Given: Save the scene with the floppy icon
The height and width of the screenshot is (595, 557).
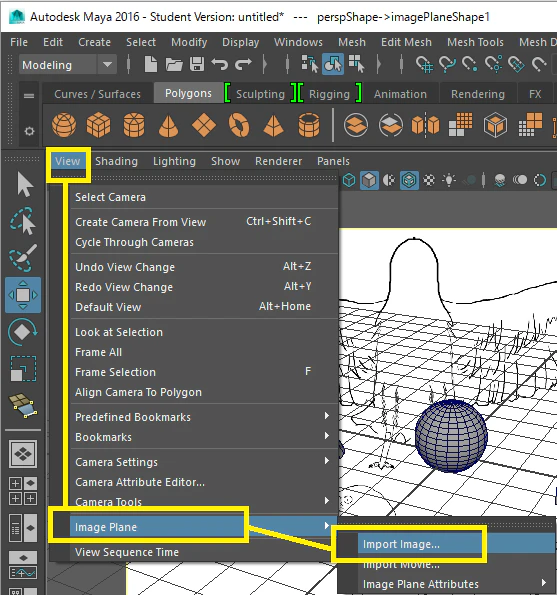Looking at the screenshot, I should 197,64.
